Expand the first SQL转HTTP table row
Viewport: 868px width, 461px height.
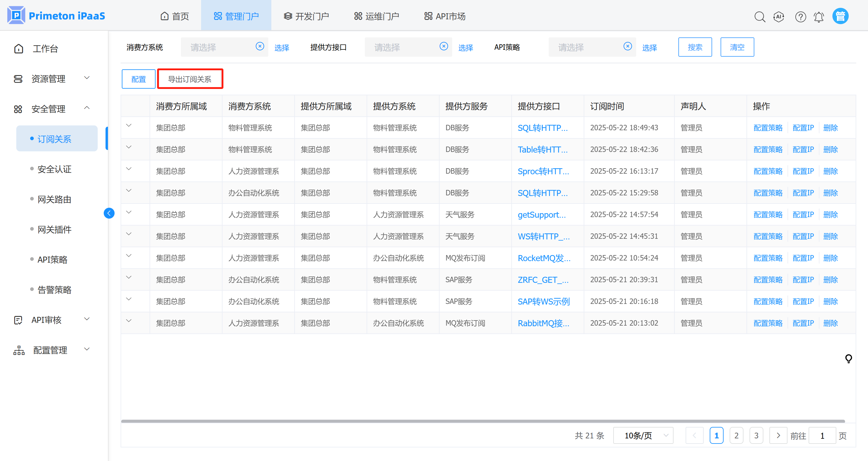tap(129, 125)
